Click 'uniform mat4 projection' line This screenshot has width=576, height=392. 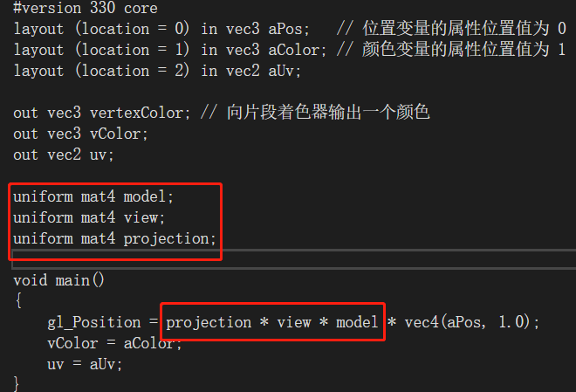(114, 239)
